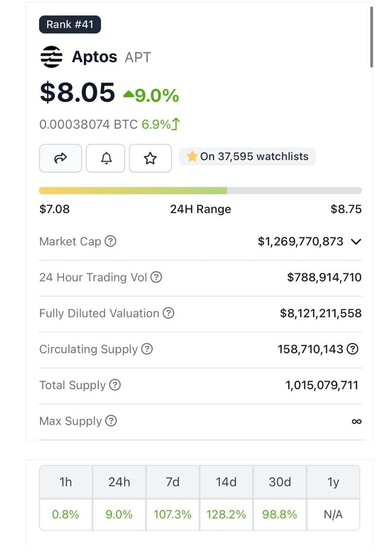Toggle the star to add to favorites
The height and width of the screenshot is (554, 392).
(150, 158)
